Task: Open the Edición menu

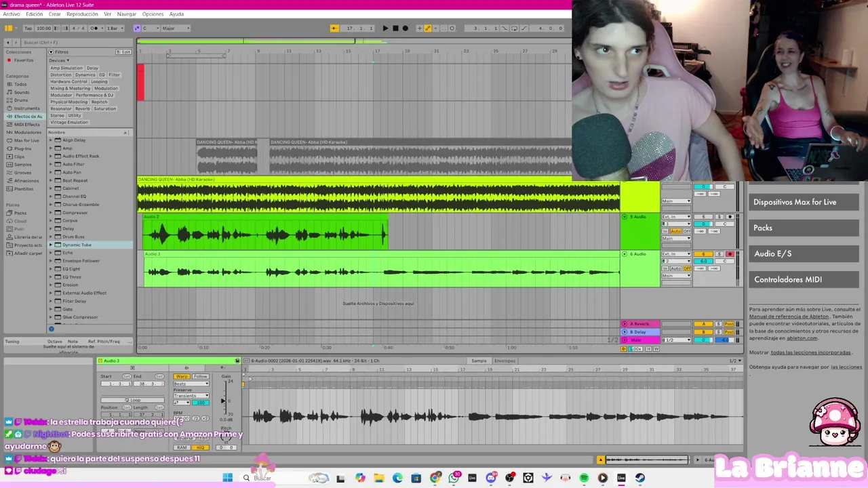Action: click(x=34, y=14)
